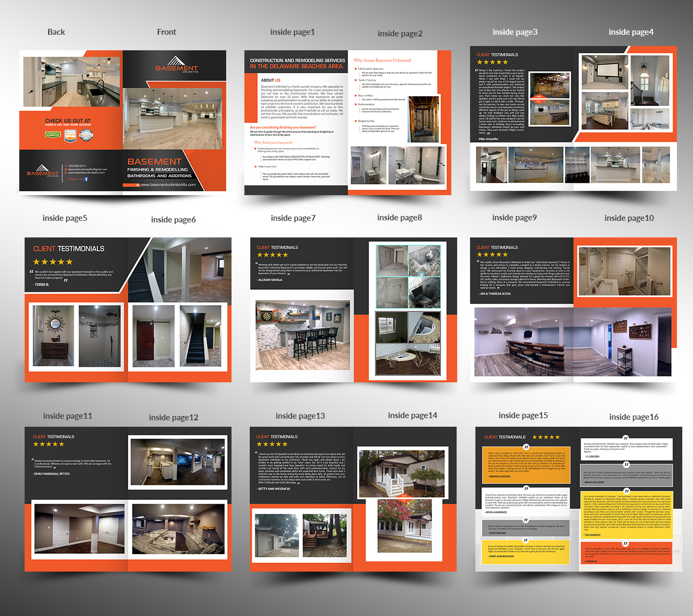The image size is (693, 616).
Task: Click the "BRENDA HUDSON" testimonial name
Action: (x=499, y=476)
